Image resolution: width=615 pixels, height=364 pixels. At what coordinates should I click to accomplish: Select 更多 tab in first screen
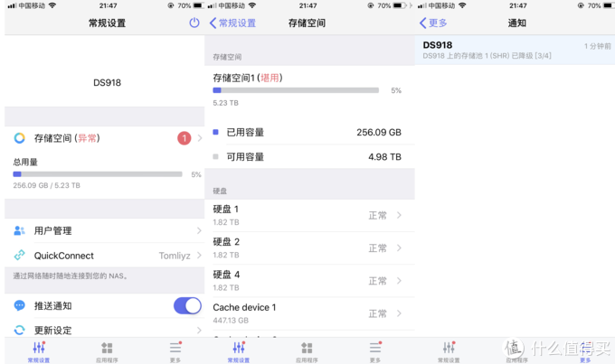pyautogui.click(x=175, y=351)
